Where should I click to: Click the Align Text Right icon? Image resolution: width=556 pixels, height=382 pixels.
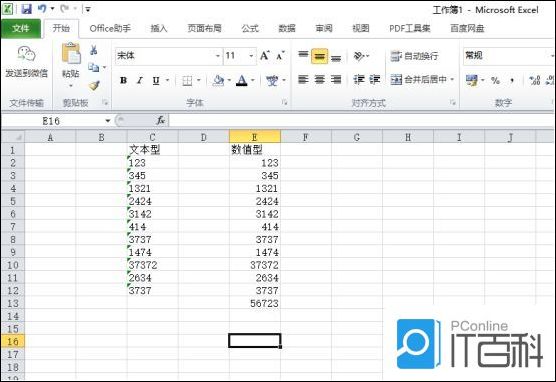point(336,79)
